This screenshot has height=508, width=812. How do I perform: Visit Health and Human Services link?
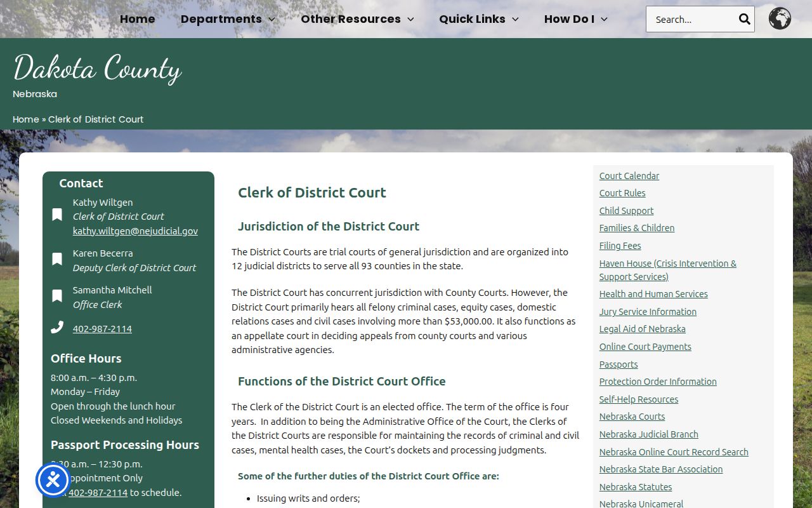(653, 294)
